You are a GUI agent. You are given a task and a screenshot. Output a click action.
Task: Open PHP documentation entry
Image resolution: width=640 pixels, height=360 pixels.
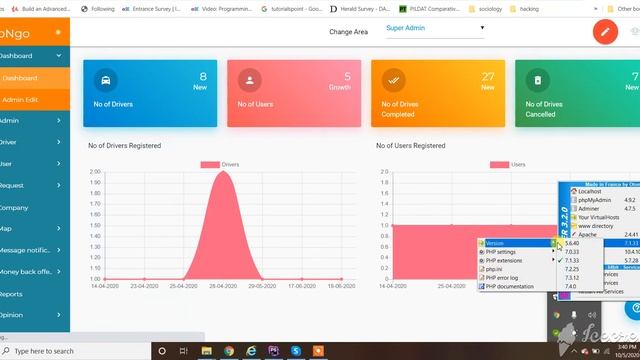(517, 286)
